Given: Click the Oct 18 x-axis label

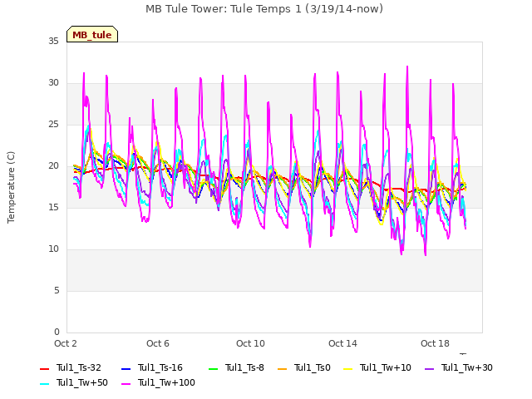Looking at the screenshot, I should (435, 343).
